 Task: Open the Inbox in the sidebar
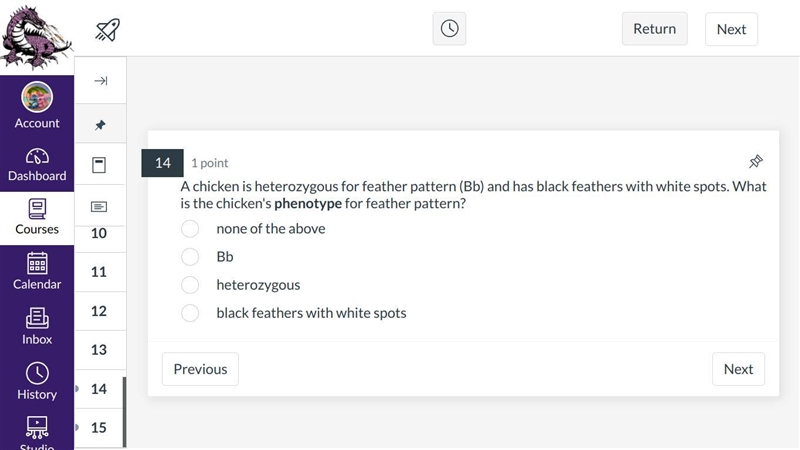pyautogui.click(x=37, y=327)
